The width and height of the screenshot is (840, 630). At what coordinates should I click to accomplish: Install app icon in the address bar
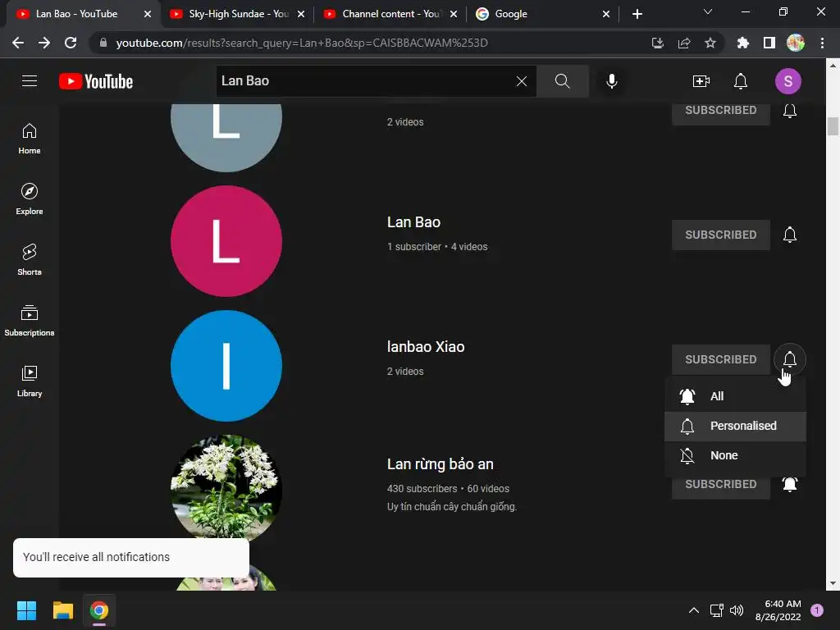657,43
